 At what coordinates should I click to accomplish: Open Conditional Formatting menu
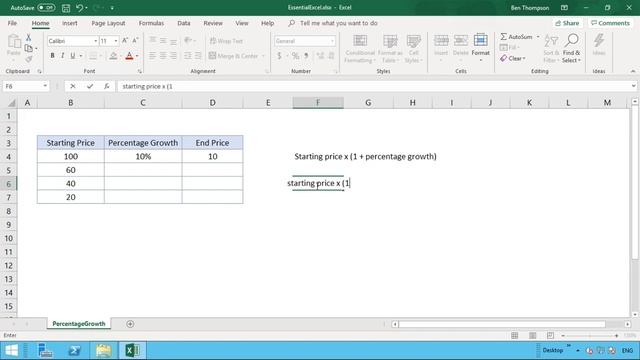pos(360,49)
